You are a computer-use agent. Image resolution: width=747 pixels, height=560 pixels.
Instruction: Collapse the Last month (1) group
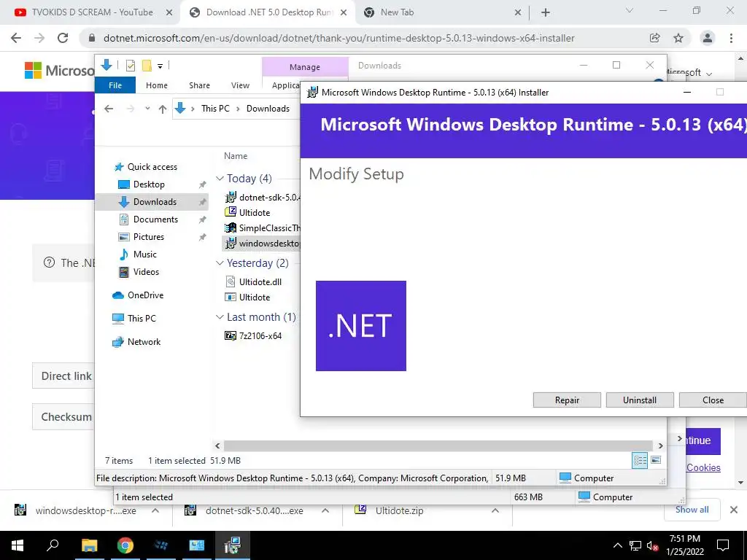(x=220, y=317)
